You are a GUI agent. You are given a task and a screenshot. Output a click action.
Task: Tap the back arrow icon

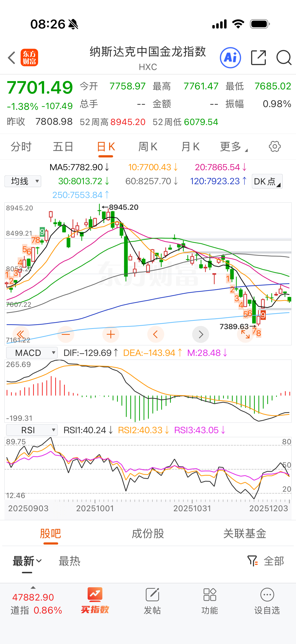tap(12, 58)
